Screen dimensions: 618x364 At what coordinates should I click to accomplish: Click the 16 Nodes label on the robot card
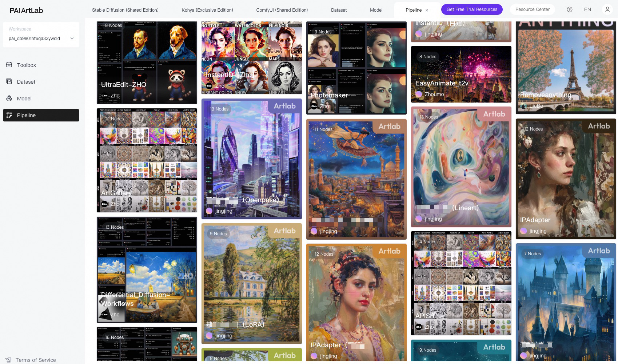click(x=114, y=337)
